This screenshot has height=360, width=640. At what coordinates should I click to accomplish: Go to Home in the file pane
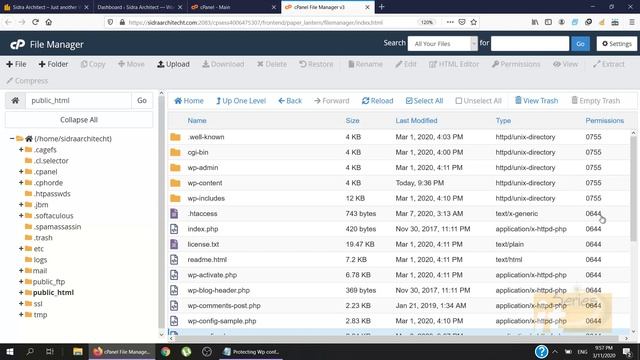click(x=189, y=101)
